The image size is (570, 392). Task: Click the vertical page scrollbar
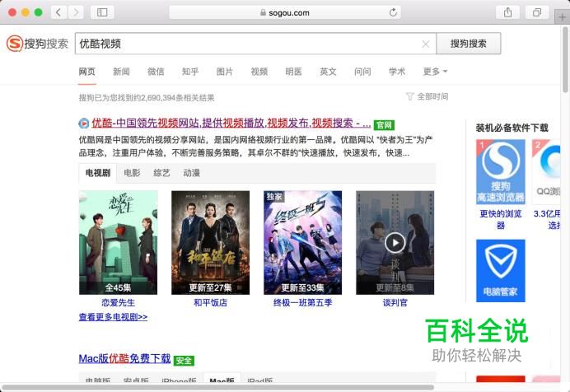(565, 60)
